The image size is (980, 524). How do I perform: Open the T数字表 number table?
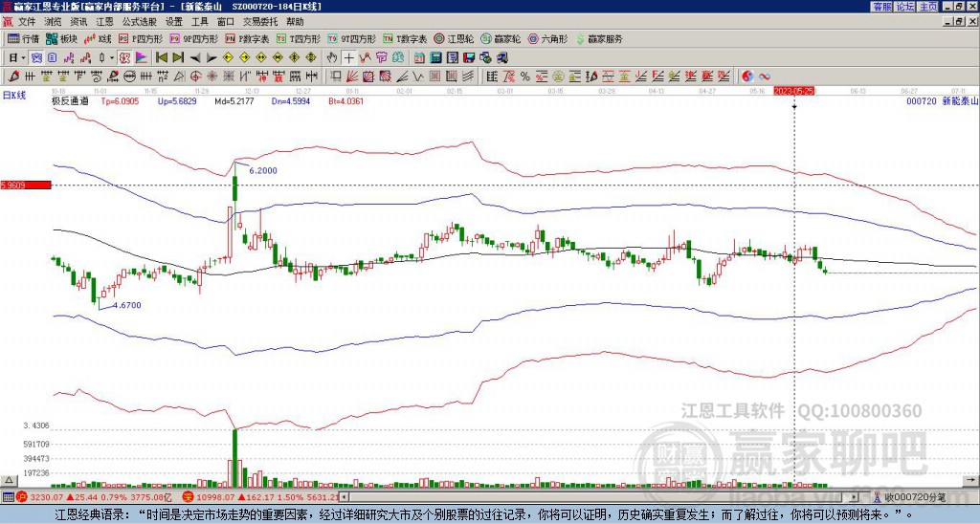click(x=405, y=38)
